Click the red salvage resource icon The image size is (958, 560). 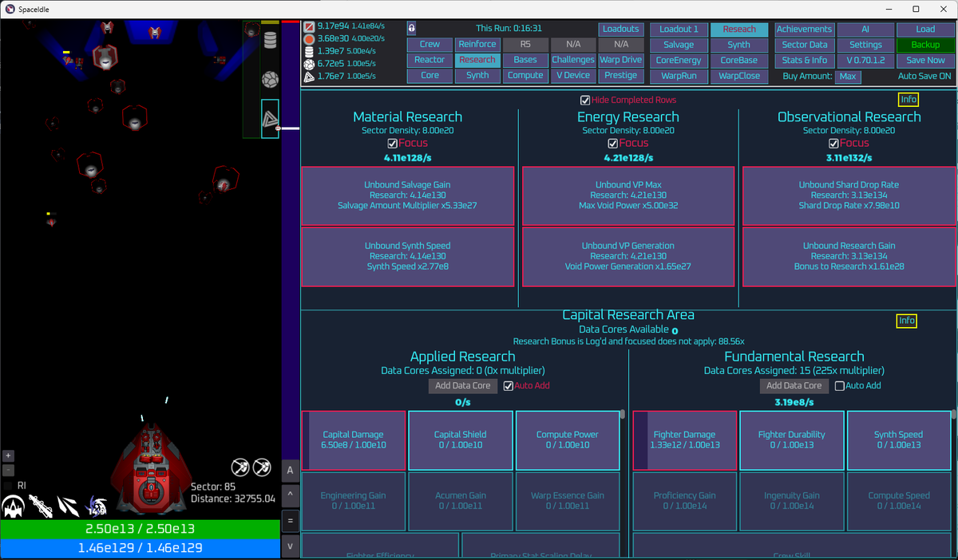309,26
